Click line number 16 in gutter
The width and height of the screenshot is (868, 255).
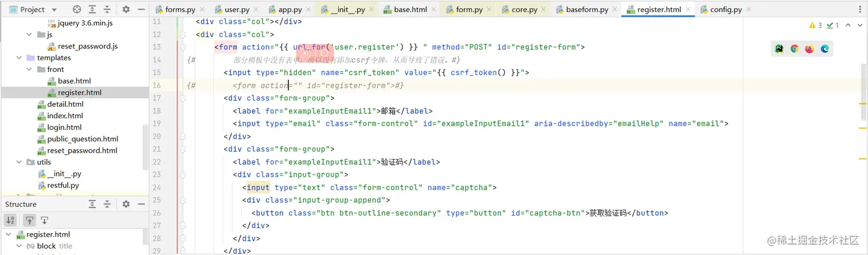pos(157,86)
